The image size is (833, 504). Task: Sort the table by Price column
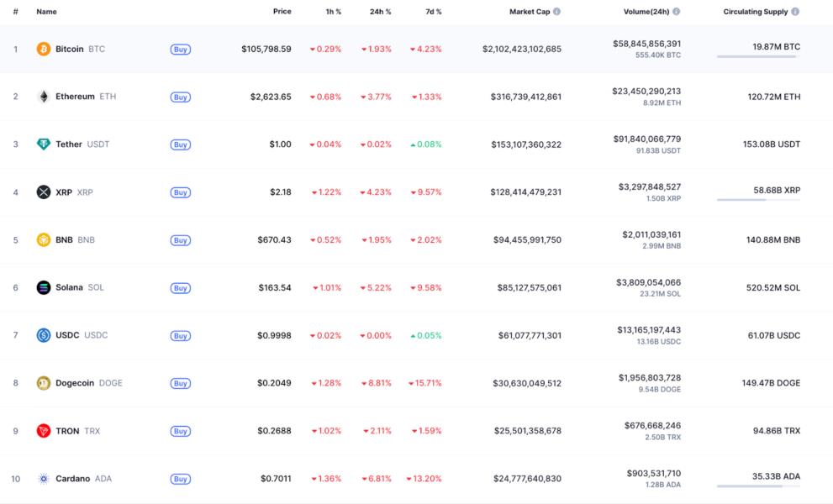282,12
